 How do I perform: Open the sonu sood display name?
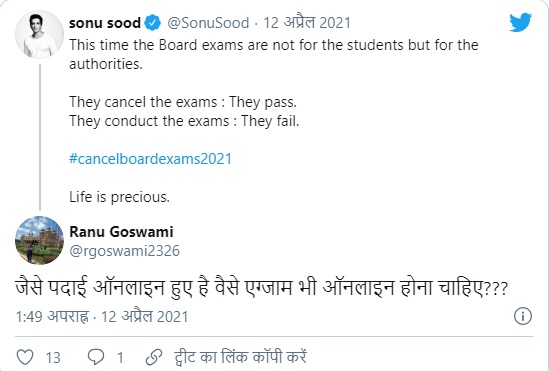105,23
